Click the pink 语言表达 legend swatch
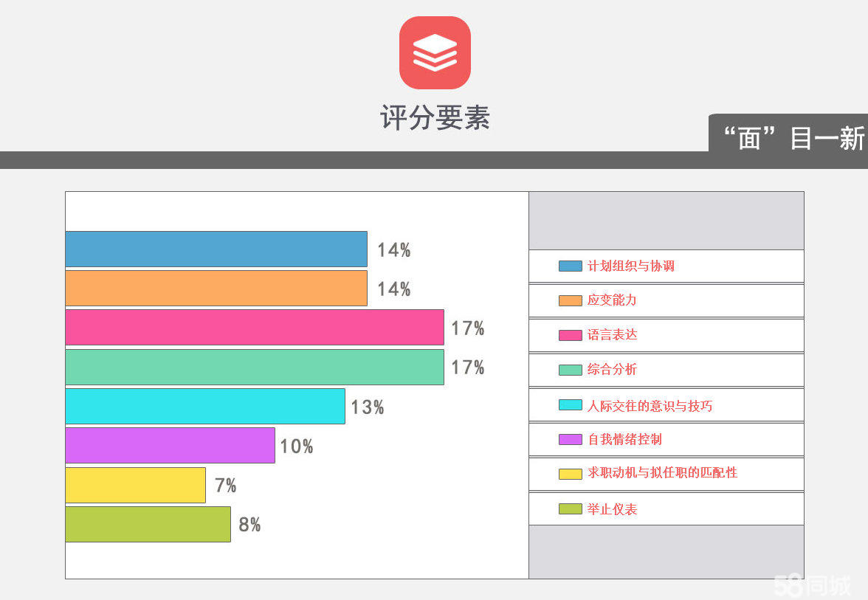Viewport: 868px width, 600px height. (x=570, y=335)
